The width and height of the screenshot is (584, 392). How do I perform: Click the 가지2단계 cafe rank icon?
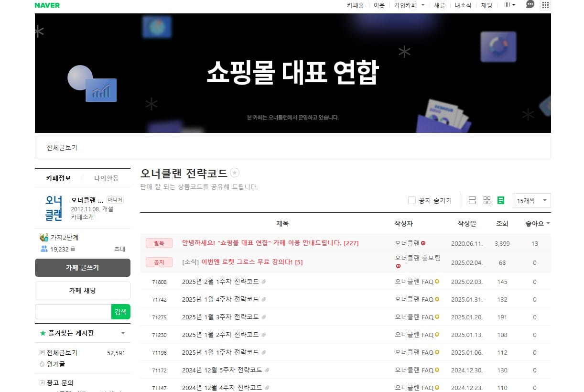tap(44, 238)
